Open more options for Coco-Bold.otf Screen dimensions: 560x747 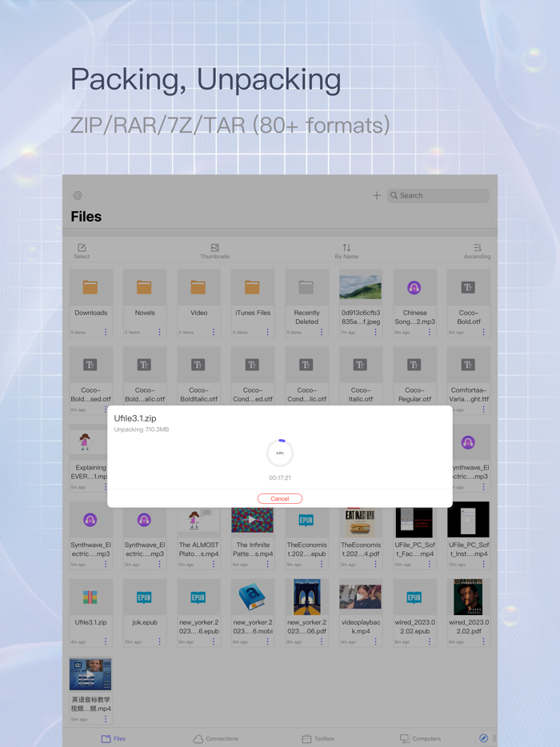coord(483,332)
